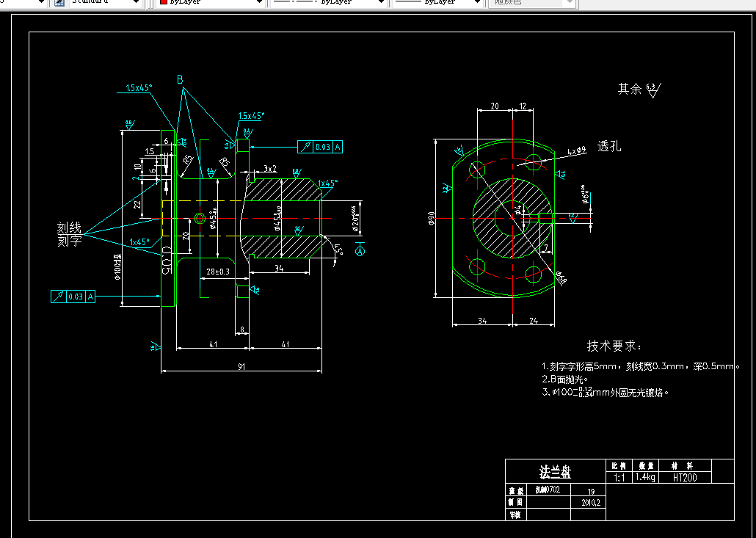Viewport: 756px width, 538px height.
Task: Select the class text 机械0702
Action: [x=548, y=490]
